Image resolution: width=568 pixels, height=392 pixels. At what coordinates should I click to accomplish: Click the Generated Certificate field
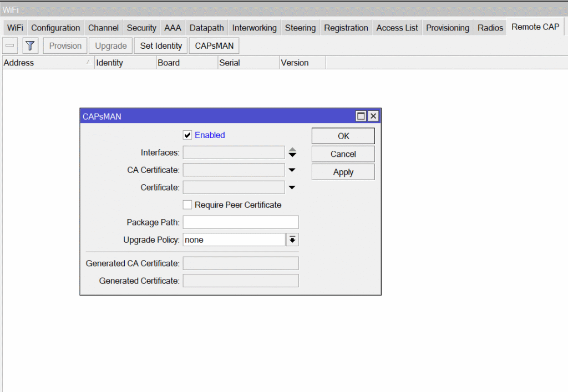tap(241, 281)
